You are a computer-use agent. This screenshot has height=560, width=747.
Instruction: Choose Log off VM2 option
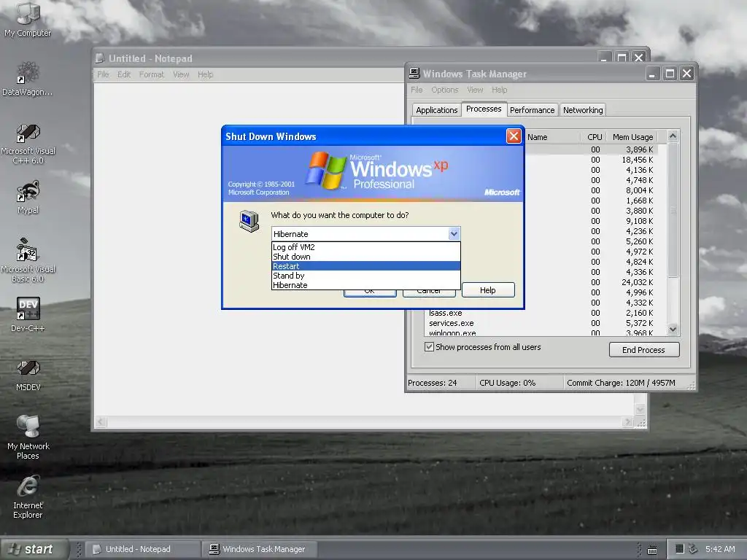pos(366,247)
